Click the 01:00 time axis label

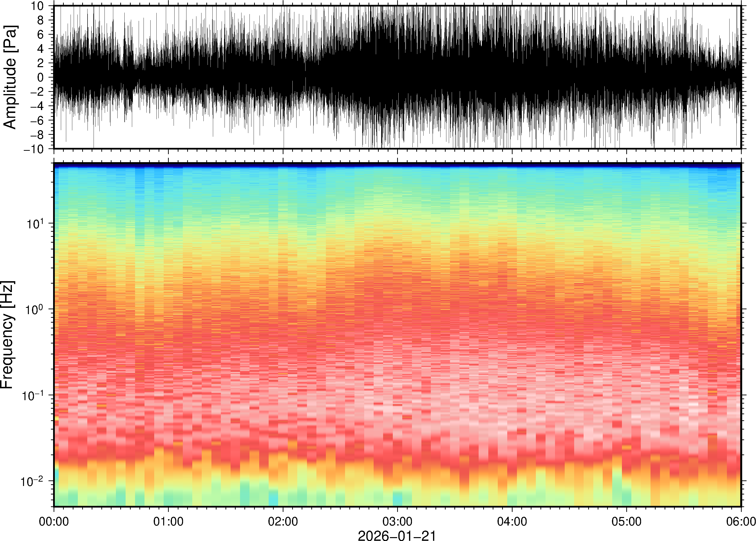[168, 521]
